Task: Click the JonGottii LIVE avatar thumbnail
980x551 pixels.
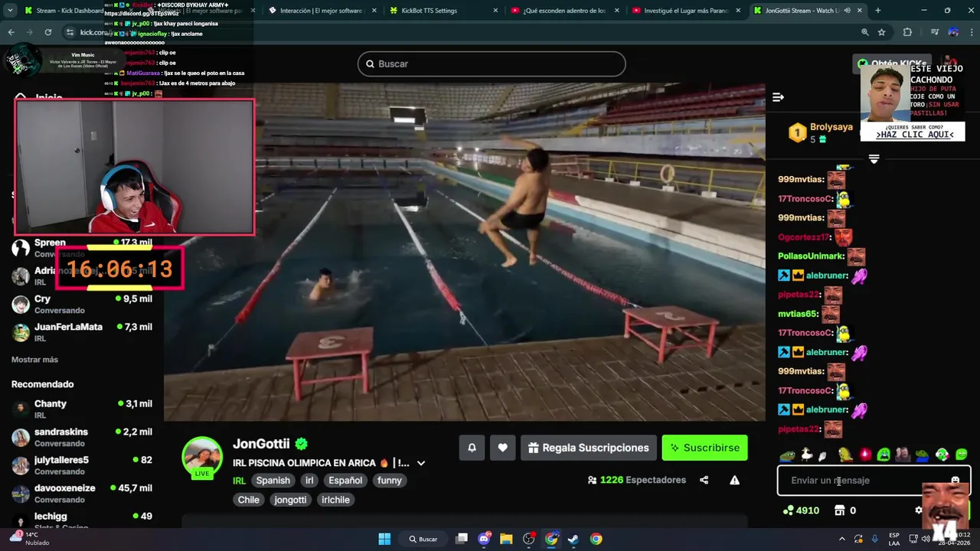Action: click(x=202, y=458)
